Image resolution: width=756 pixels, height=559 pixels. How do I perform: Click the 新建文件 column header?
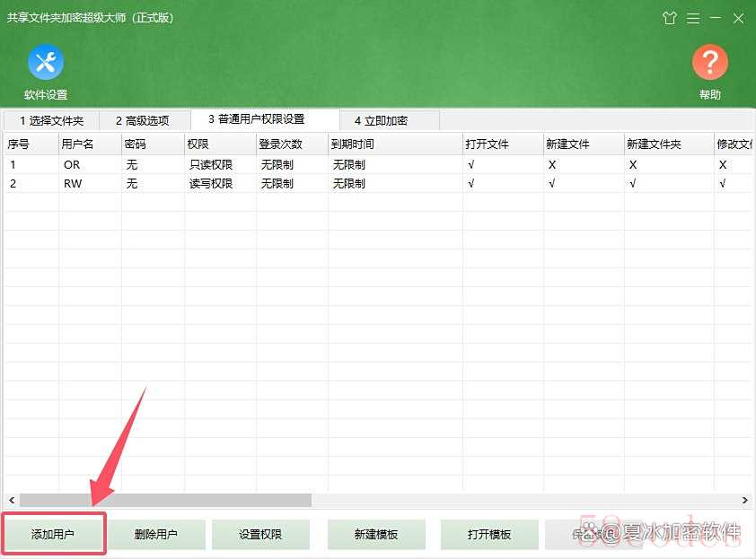(x=584, y=144)
